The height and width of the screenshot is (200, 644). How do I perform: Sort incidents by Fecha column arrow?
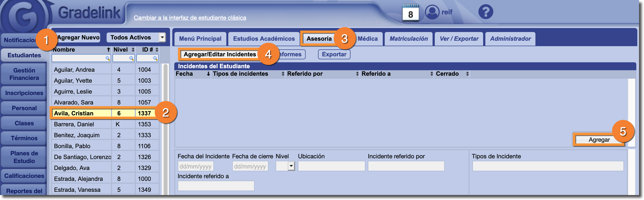208,74
